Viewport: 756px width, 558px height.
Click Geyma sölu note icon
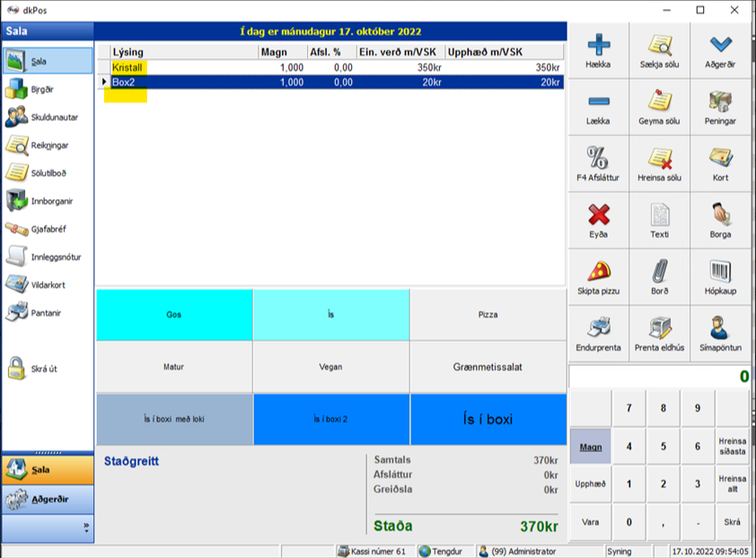660,101
